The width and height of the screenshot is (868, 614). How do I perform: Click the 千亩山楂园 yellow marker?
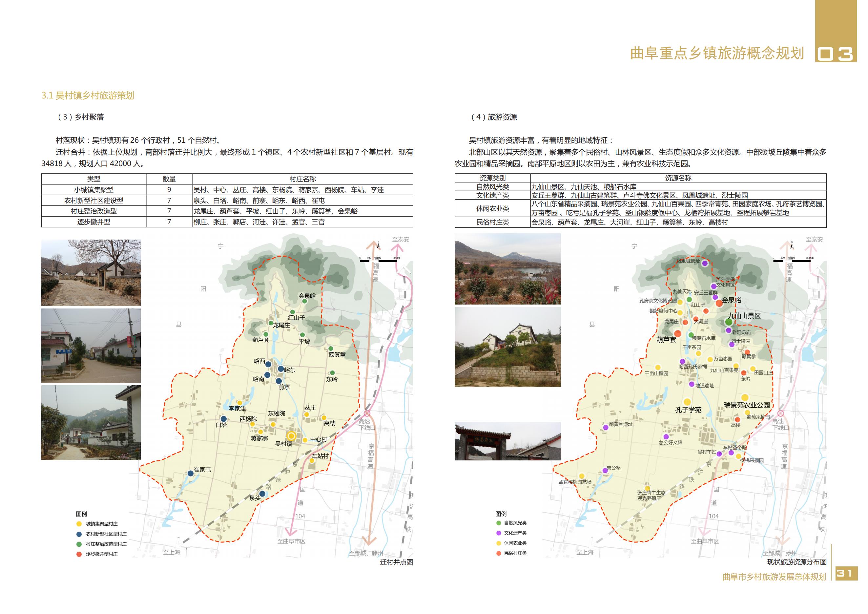pos(658,368)
